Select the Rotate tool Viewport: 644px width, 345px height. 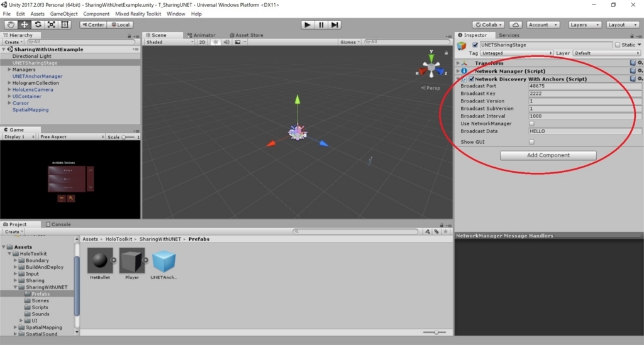point(38,25)
